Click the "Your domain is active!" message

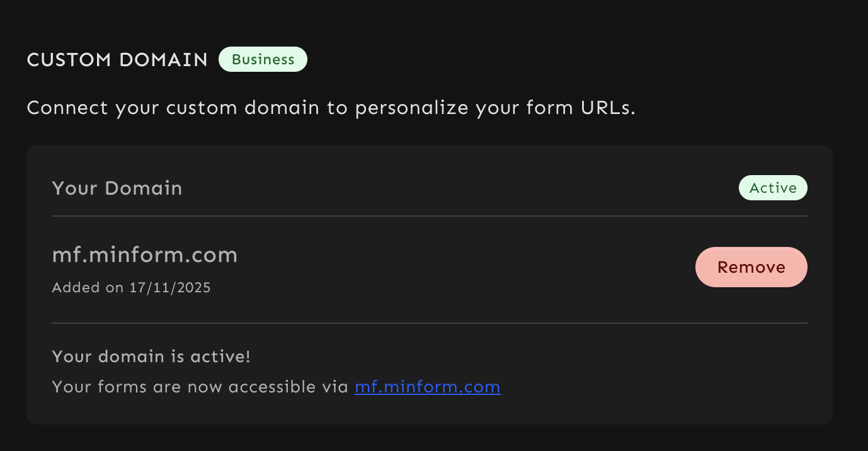point(151,357)
